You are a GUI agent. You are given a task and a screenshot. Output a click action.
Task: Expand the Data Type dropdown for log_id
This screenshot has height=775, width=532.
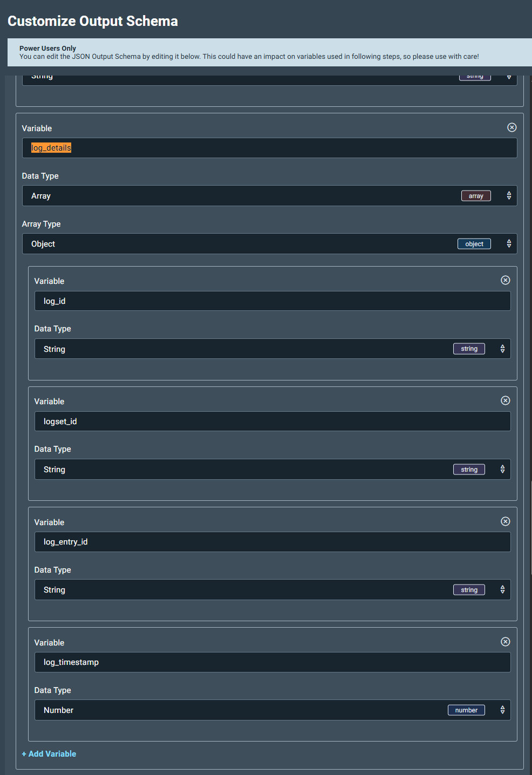272,349
